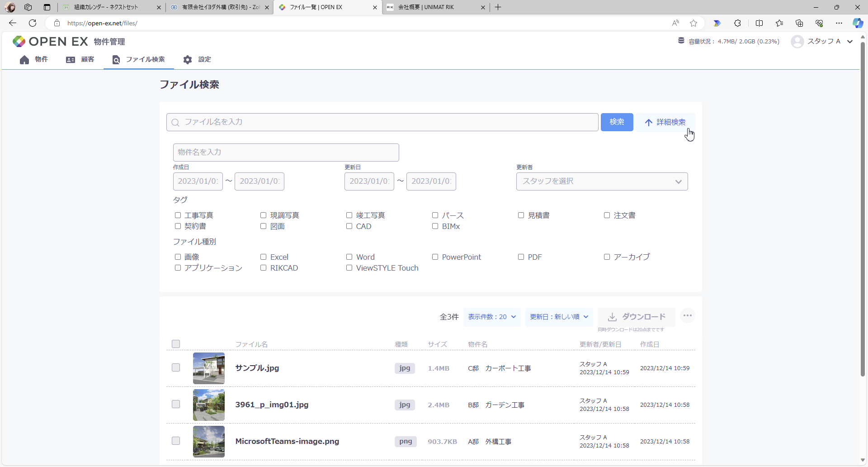Open the three-dot more options menu
This screenshot has height=467, width=868.
688,316
